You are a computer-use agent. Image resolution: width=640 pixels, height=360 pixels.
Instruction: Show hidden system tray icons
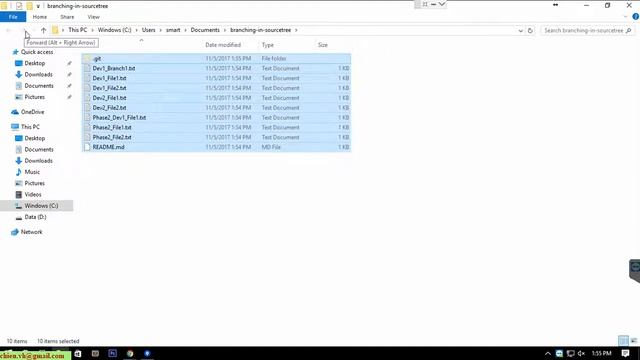548,353
